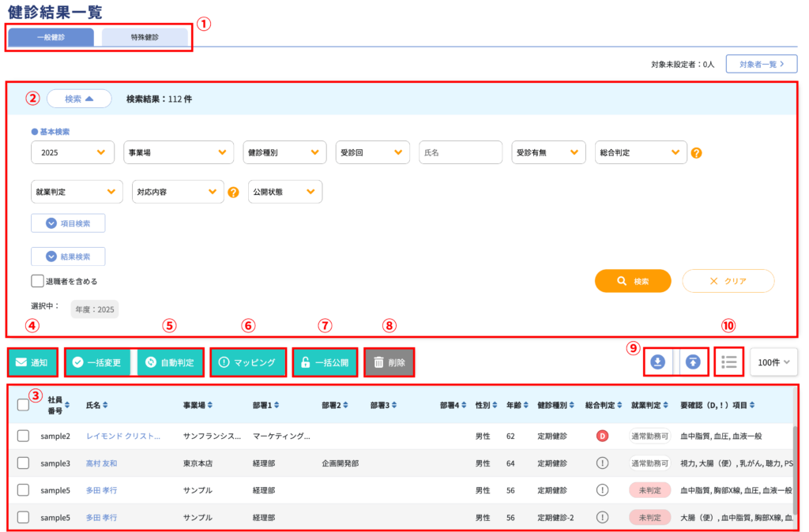The image size is (809, 532).
Task: Toggle the 退職者を含める checkbox
Action: [37, 281]
